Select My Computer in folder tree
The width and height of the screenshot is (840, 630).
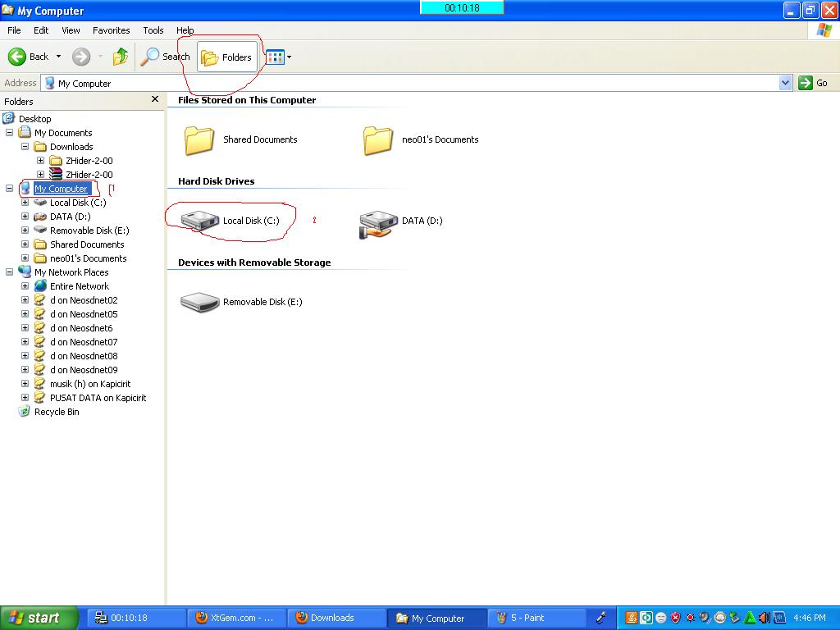point(61,189)
